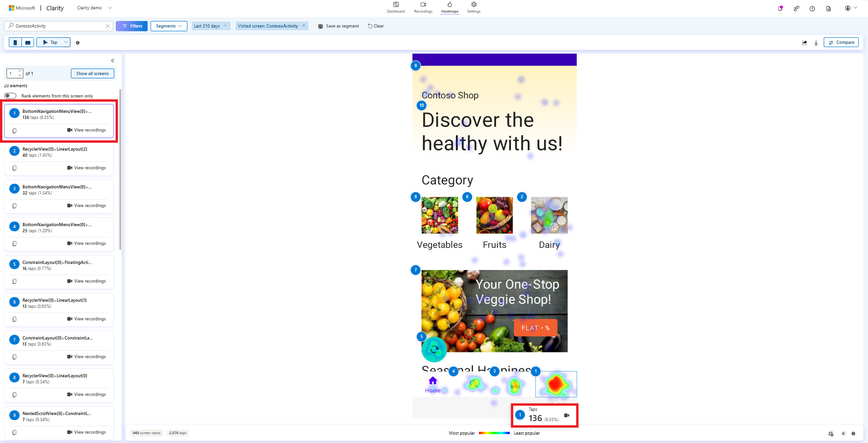View recordings for ConstraintLayout ConstraintLa element
Viewport: 868px width, 443px height.
pyautogui.click(x=87, y=357)
